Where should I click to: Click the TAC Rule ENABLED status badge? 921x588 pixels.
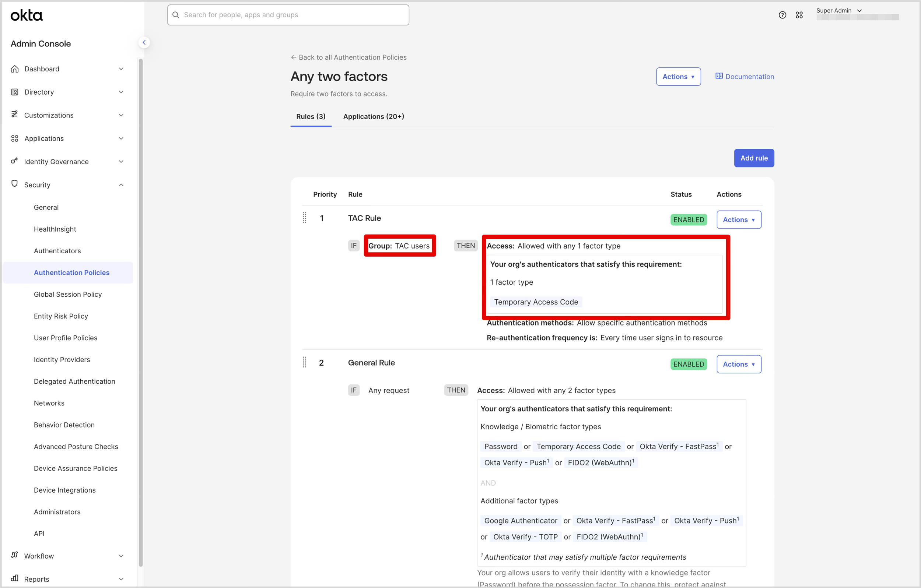689,220
